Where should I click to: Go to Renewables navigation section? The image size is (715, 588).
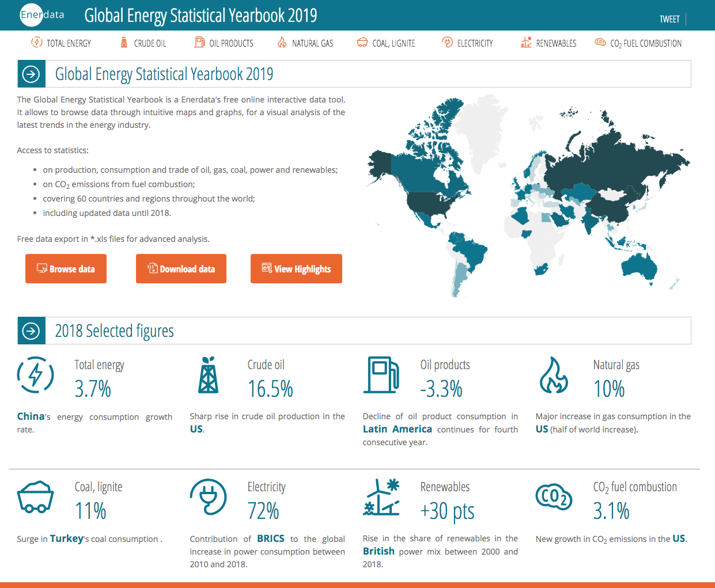[548, 43]
